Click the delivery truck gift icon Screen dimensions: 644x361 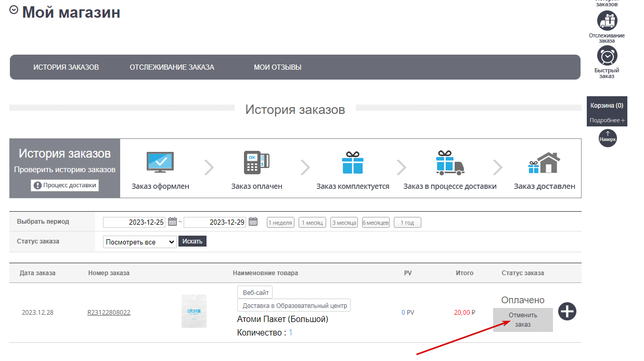tap(450, 162)
